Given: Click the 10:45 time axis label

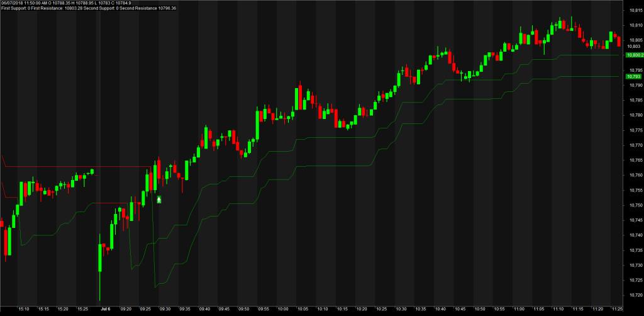Looking at the screenshot, I should [x=460, y=308].
